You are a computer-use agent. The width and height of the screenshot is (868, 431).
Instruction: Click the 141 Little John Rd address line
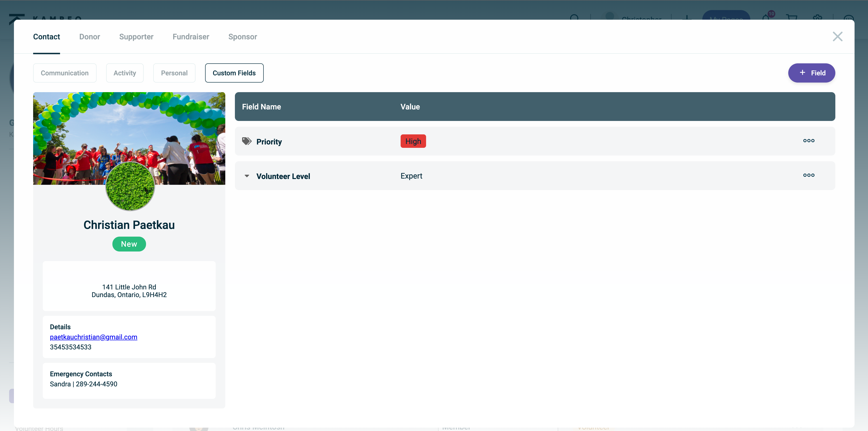click(129, 287)
